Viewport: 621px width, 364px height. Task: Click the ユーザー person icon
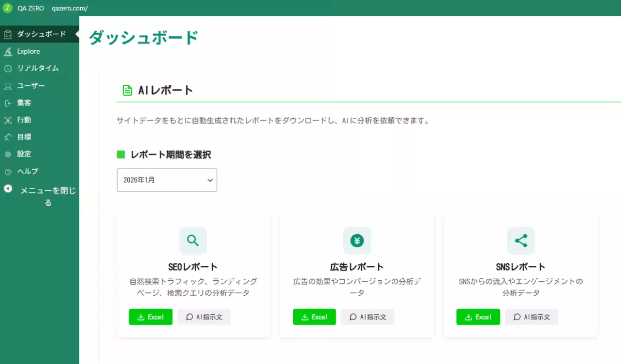click(x=8, y=85)
